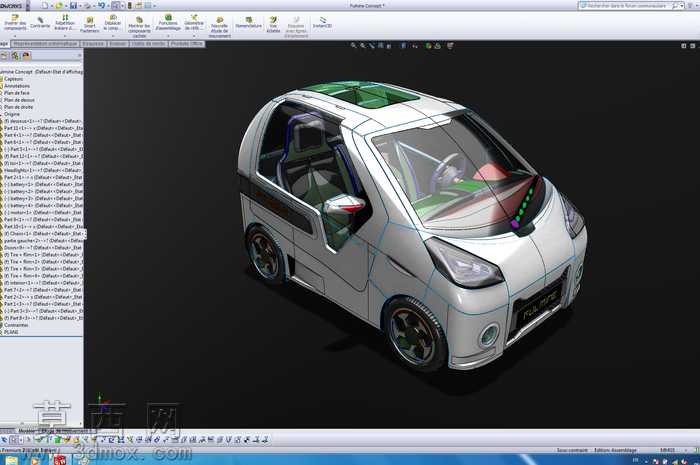Select Origine in feature tree
Image resolution: width=700 pixels, height=465 pixels.
coord(12,114)
